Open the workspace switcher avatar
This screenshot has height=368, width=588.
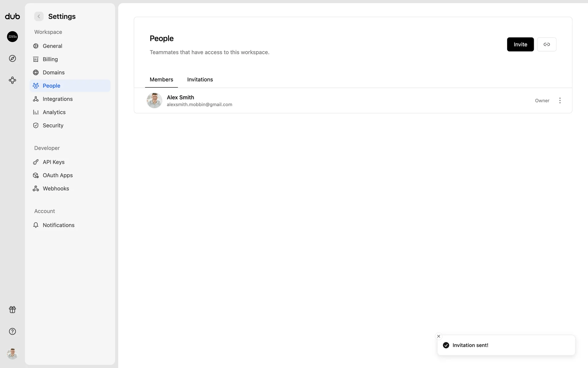click(12, 37)
